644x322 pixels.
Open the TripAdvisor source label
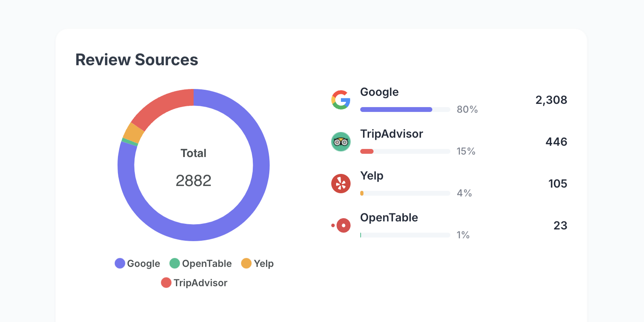391,134
